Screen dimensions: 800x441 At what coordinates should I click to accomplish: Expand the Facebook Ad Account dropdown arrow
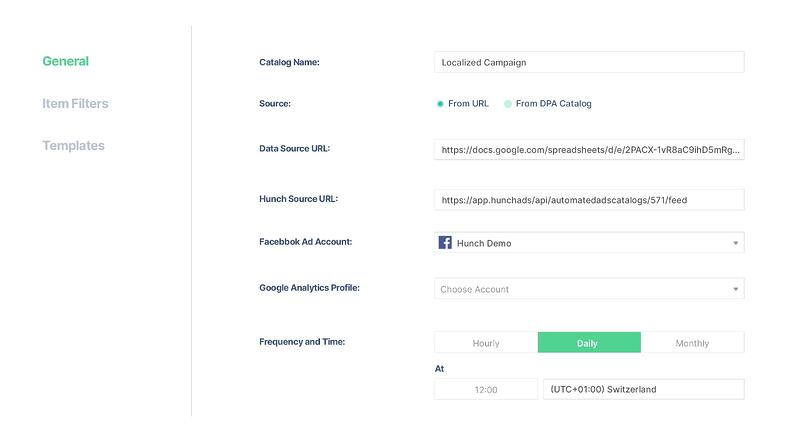click(x=735, y=243)
